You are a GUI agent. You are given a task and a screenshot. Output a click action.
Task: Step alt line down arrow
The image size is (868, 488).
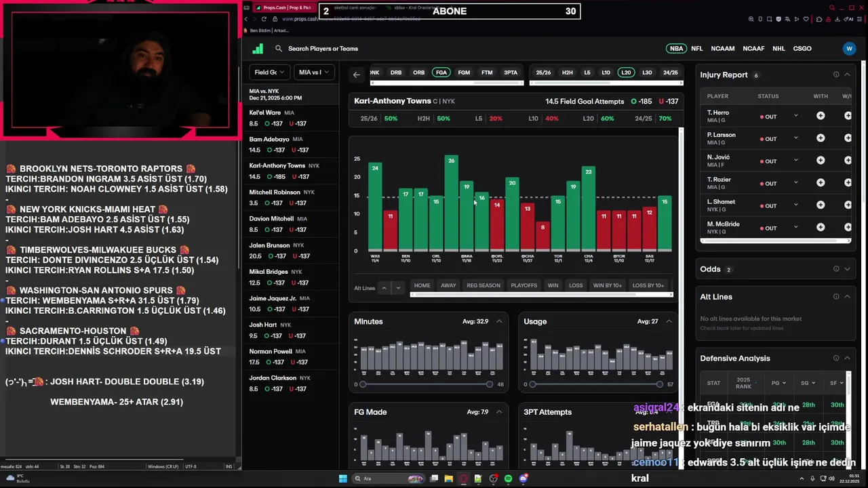coord(398,288)
